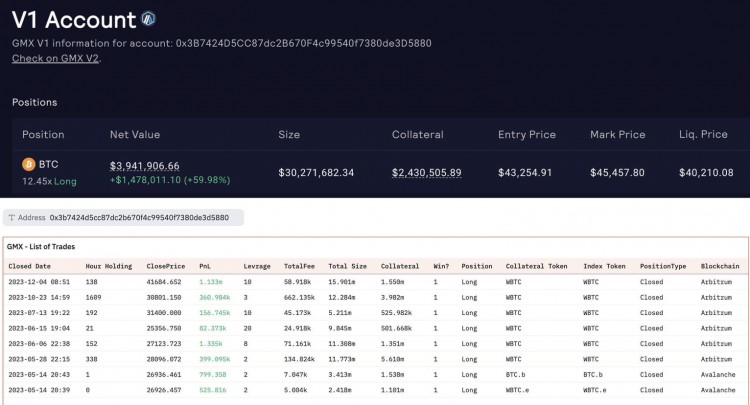The image size is (750, 405).
Task: Click the close price 30801.150
Action: pyautogui.click(x=164, y=297)
